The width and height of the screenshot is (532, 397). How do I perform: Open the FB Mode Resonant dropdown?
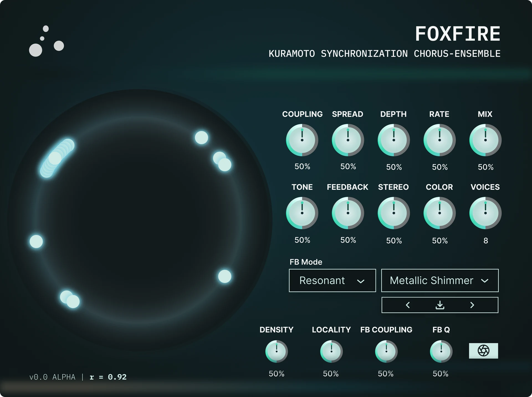[x=332, y=280]
